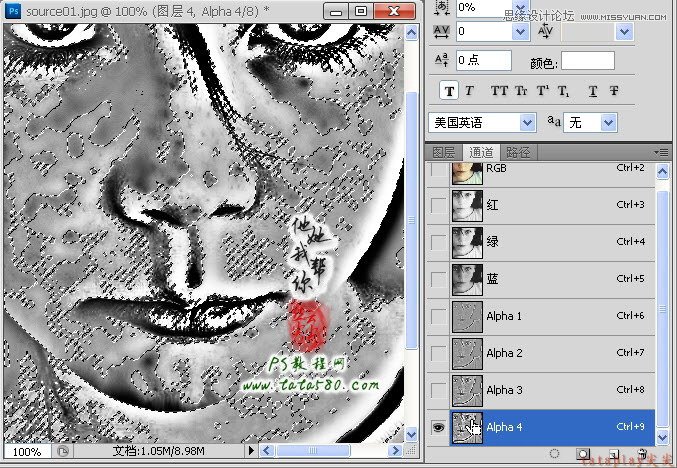The height and width of the screenshot is (468, 677).
Task: Click the Alpha 1 channel thumbnail
Action: pyautogui.click(x=467, y=317)
